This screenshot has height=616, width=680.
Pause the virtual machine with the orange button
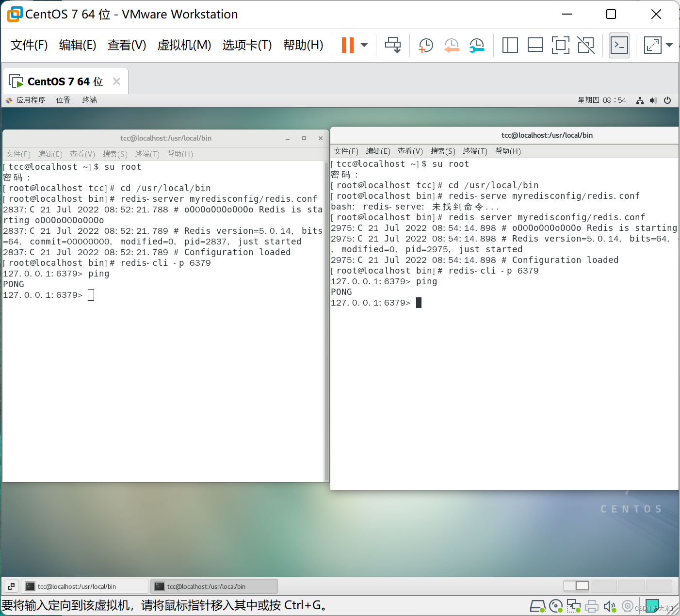point(347,45)
